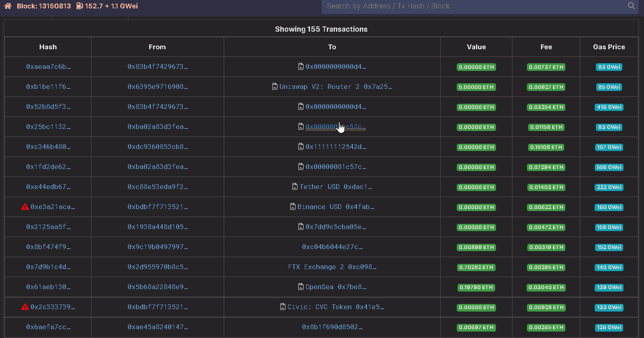The width and height of the screenshot is (644, 338).
Task: Click the search magnifier icon
Action: [631, 6]
